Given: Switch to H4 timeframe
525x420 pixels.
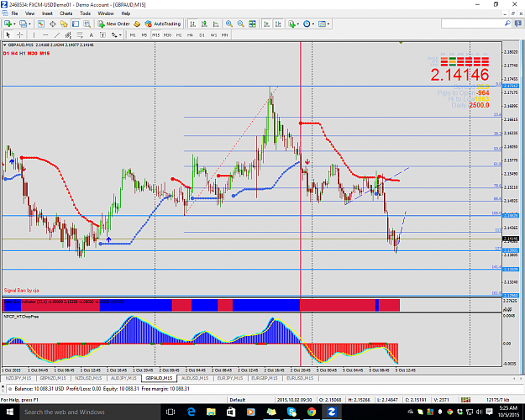Looking at the screenshot, I should coord(190,34).
